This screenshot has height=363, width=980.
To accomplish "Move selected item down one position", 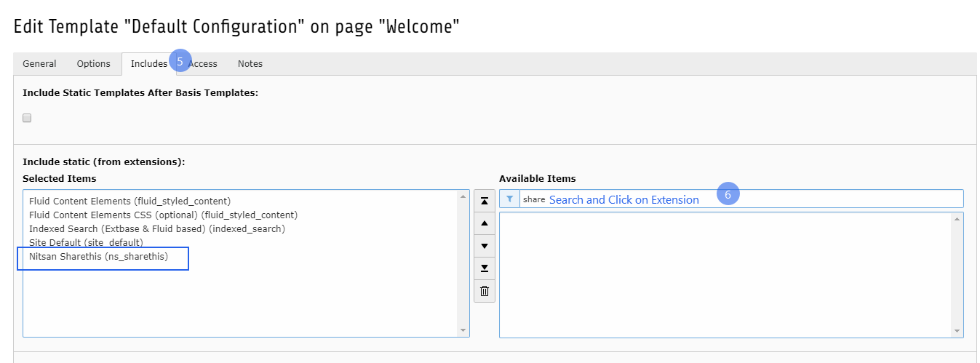I will click(x=485, y=246).
